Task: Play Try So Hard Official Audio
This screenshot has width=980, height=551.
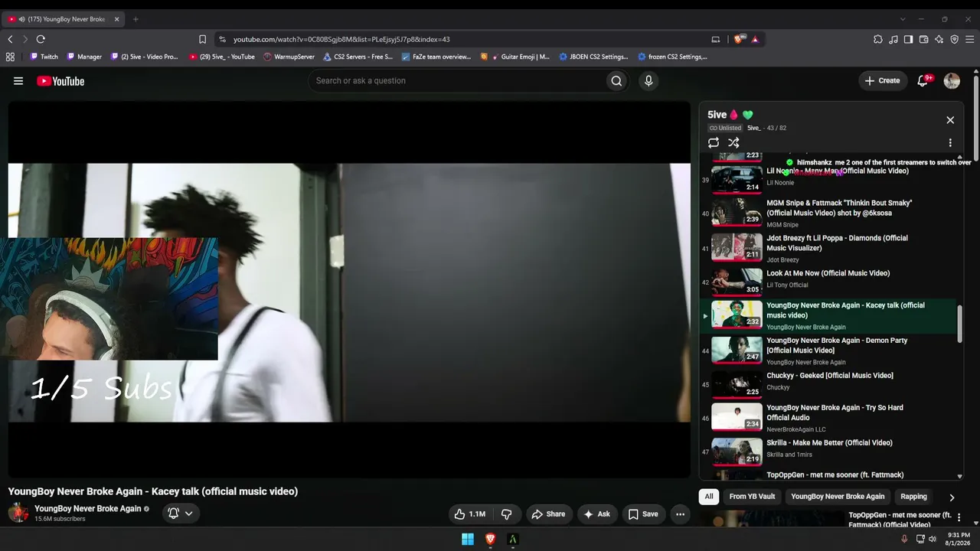Action: tap(830, 419)
